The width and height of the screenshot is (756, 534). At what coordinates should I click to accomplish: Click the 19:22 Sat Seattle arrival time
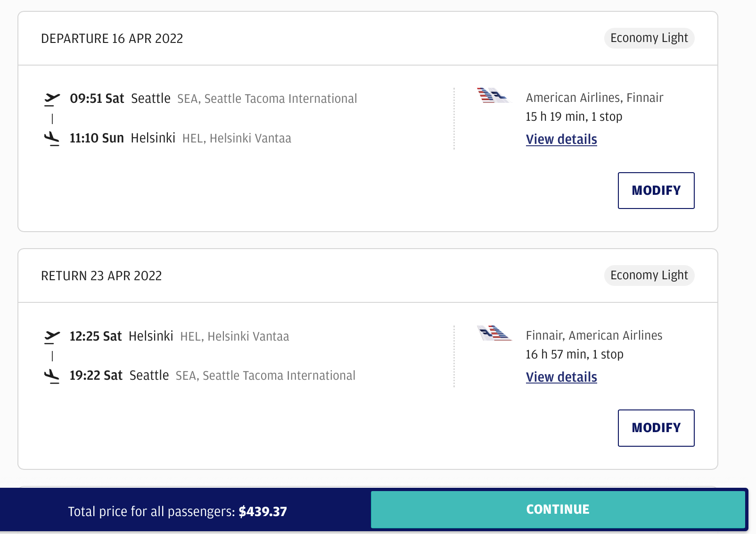click(96, 375)
